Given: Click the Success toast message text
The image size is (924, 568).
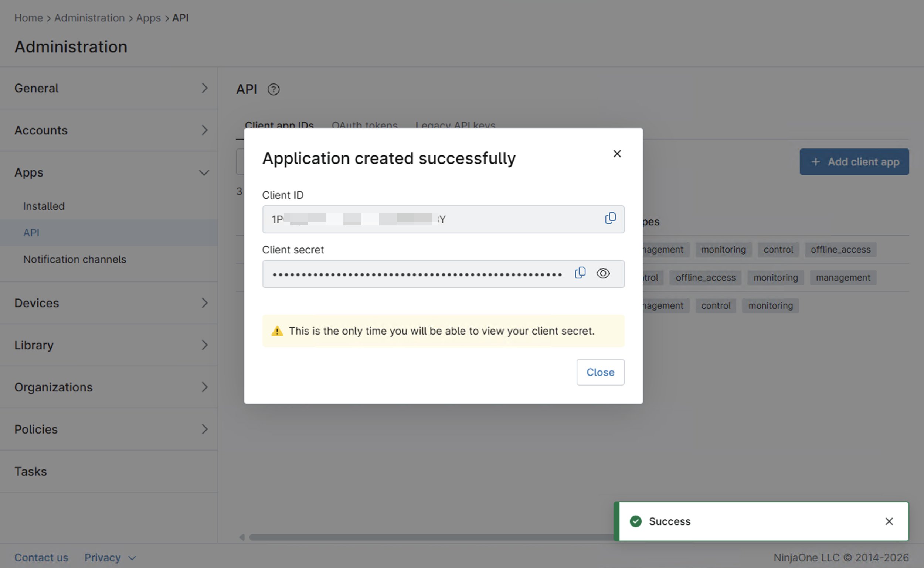Looking at the screenshot, I should tap(669, 521).
